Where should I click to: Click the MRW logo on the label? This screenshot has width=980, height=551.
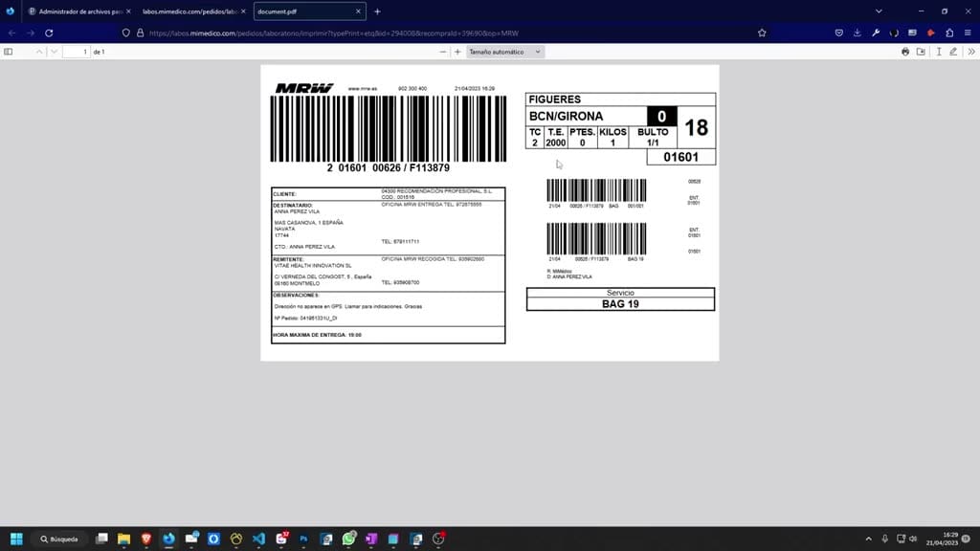pyautogui.click(x=304, y=88)
